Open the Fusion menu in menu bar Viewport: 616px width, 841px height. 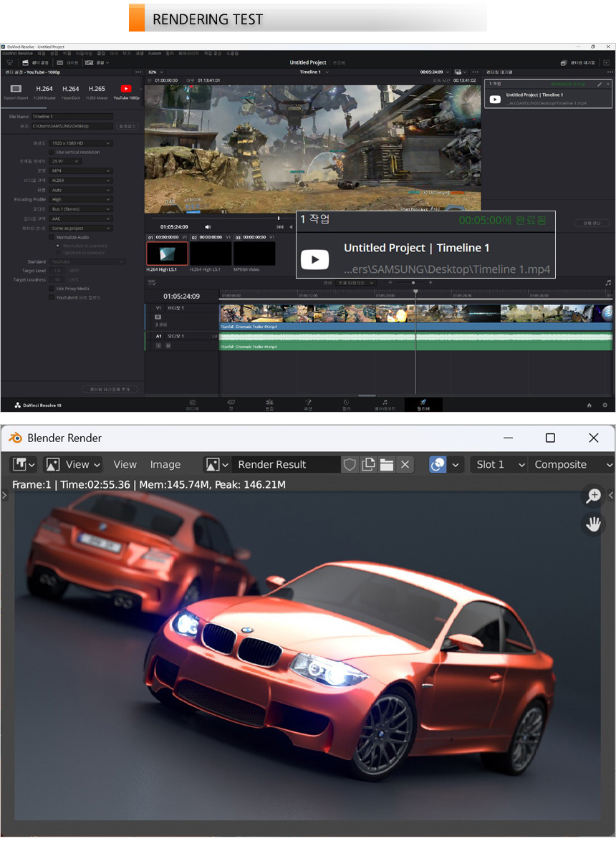(x=155, y=54)
